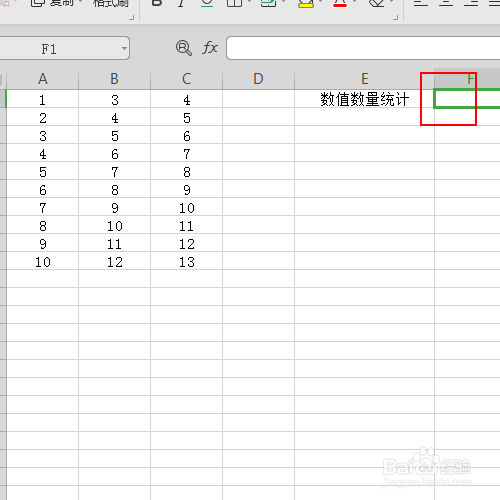This screenshot has width=500, height=500.
Task: Apply cell borders from toolbar
Action: (x=234, y=3)
